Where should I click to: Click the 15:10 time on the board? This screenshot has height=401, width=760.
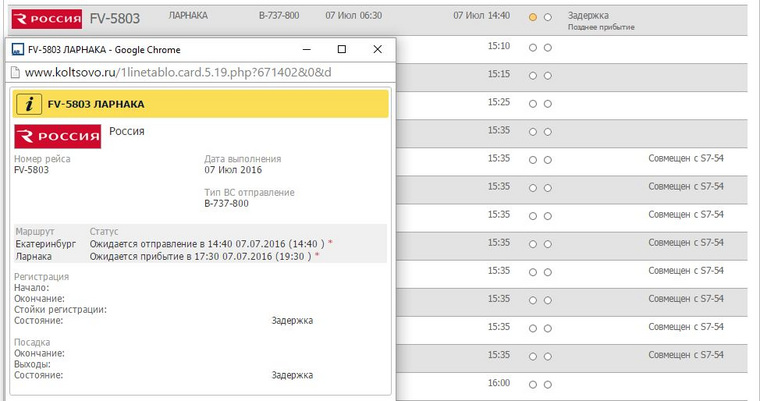(x=499, y=46)
